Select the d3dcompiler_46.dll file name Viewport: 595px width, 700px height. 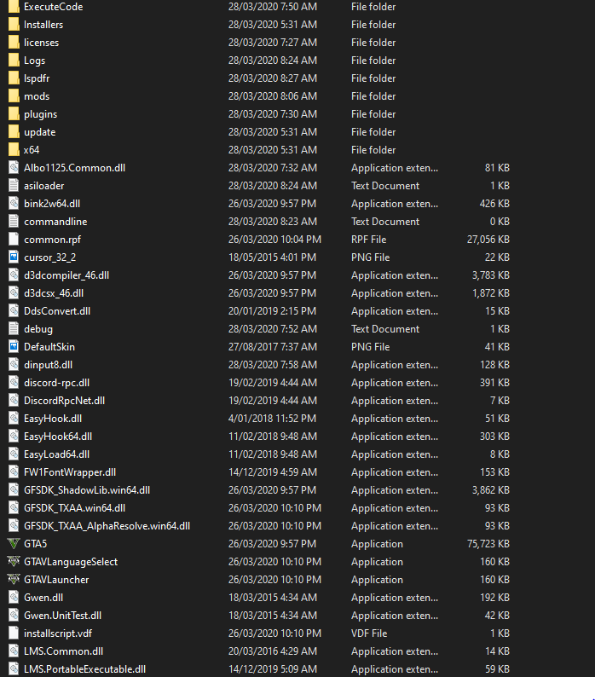tap(66, 275)
